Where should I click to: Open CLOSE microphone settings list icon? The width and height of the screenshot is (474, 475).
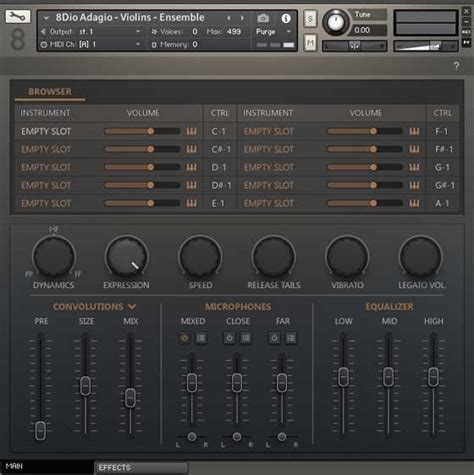tap(246, 338)
